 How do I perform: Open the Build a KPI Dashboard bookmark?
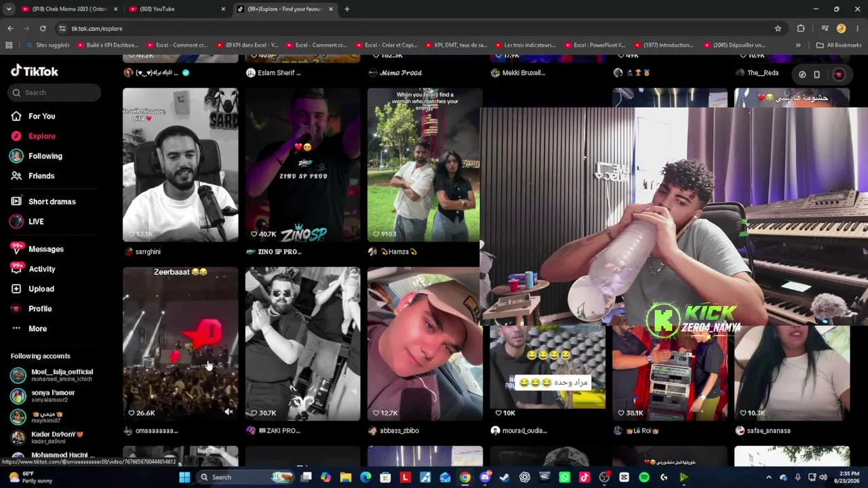point(108,45)
